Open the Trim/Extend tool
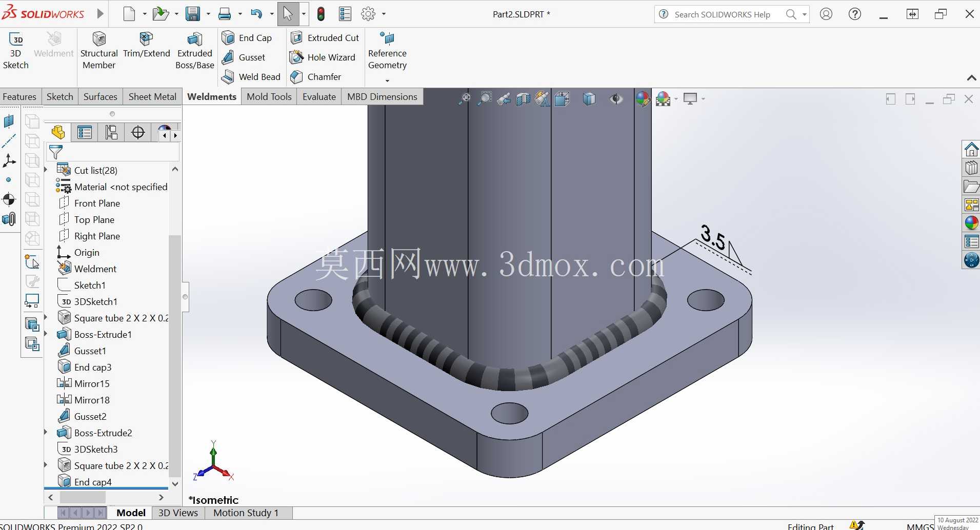This screenshot has width=980, height=530. pyautogui.click(x=147, y=45)
